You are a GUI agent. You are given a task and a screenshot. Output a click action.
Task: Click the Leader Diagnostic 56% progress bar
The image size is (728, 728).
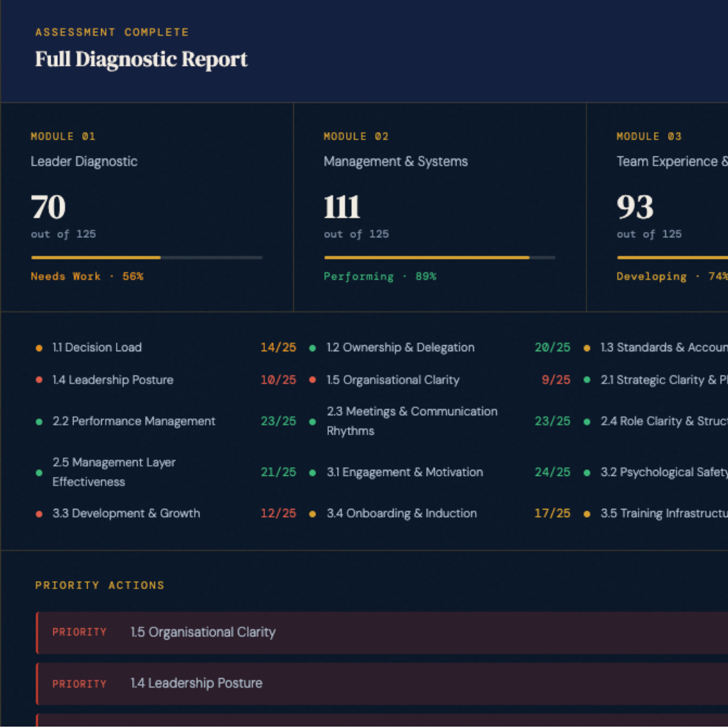[x=147, y=257]
